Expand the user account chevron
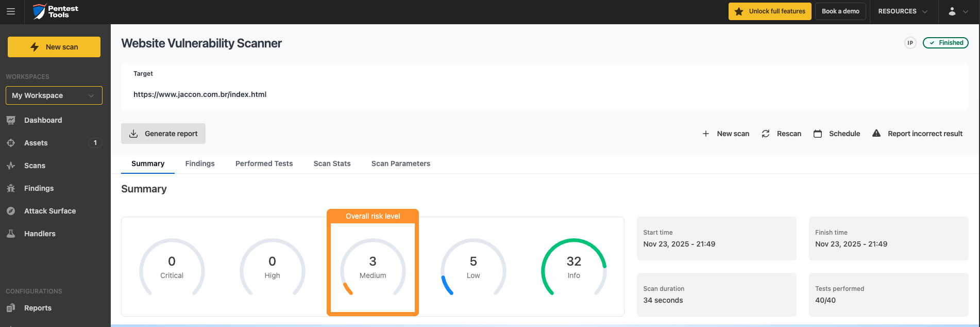This screenshot has width=980, height=327. (x=966, y=11)
